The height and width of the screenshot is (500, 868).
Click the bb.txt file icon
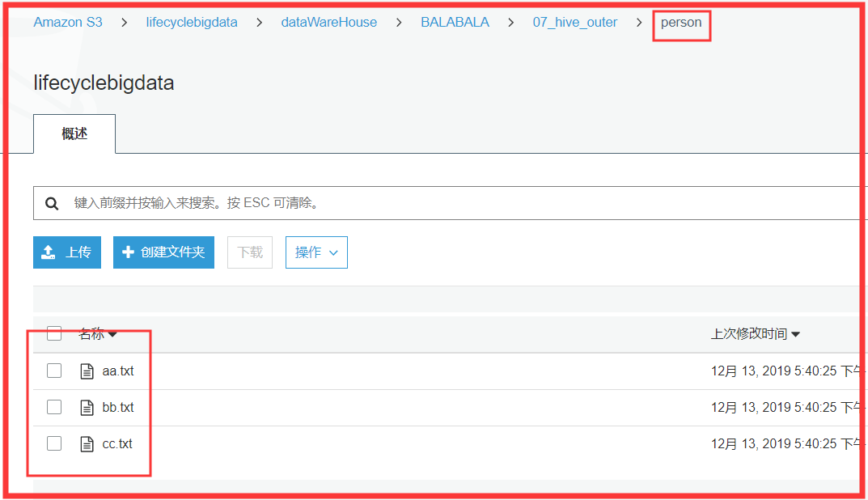point(87,408)
